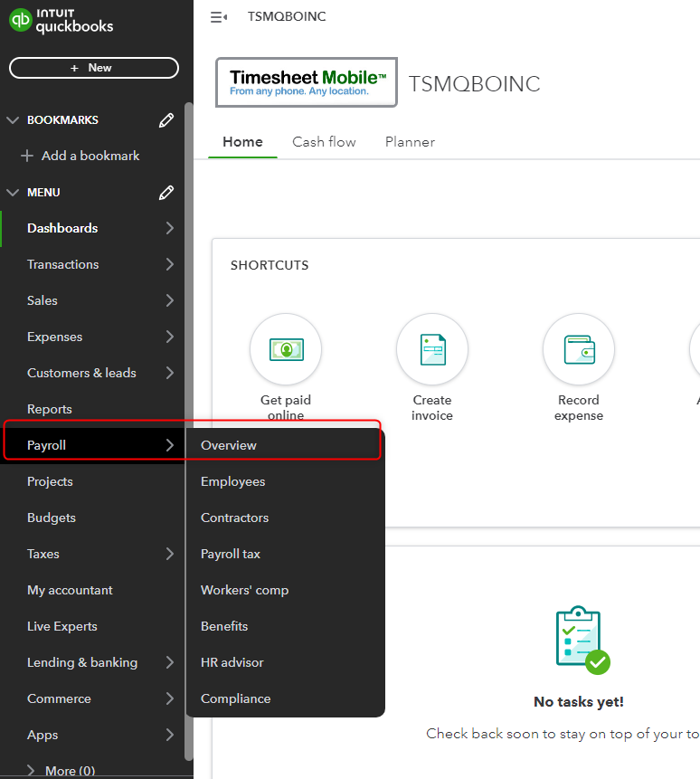The image size is (700, 779).
Task: Click the plus New button
Action: [x=94, y=68]
